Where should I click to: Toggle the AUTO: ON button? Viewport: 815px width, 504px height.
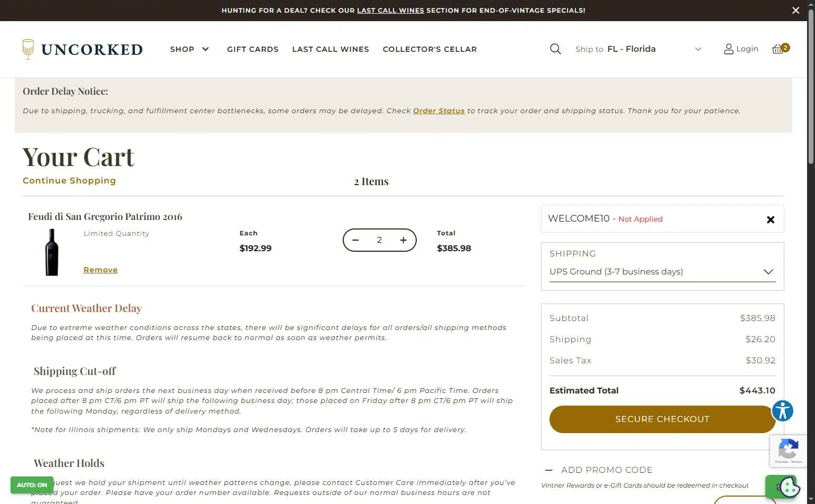[x=32, y=485]
